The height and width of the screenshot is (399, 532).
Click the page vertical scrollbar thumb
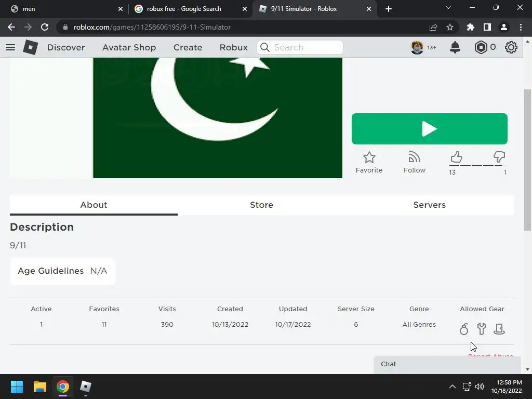pyautogui.click(x=527, y=159)
